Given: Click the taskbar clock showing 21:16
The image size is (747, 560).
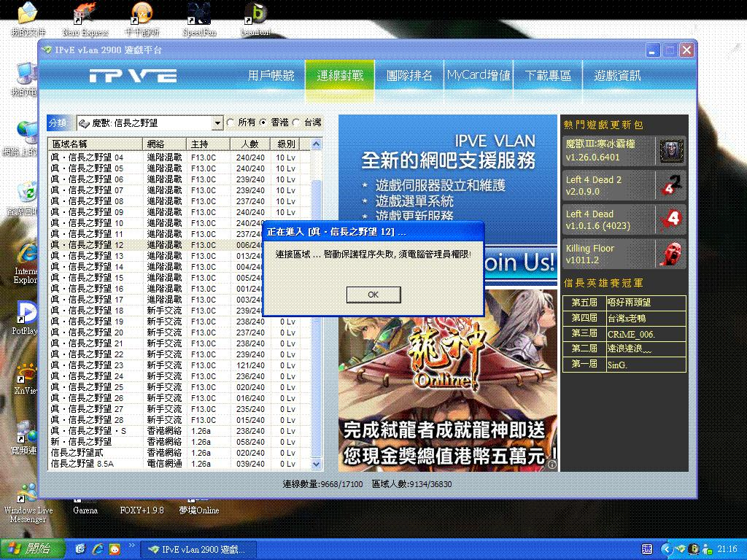Looking at the screenshot, I should tap(727, 549).
